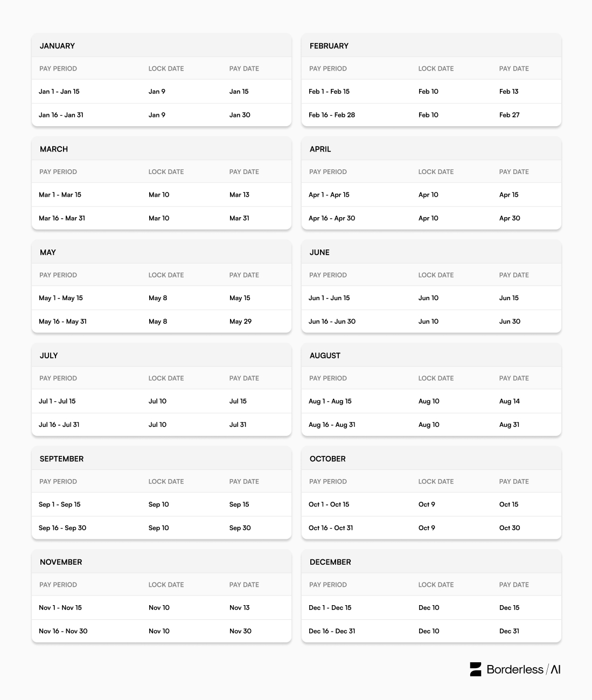
Task: Select the FEBRUARY card header
Action: [x=431, y=46]
